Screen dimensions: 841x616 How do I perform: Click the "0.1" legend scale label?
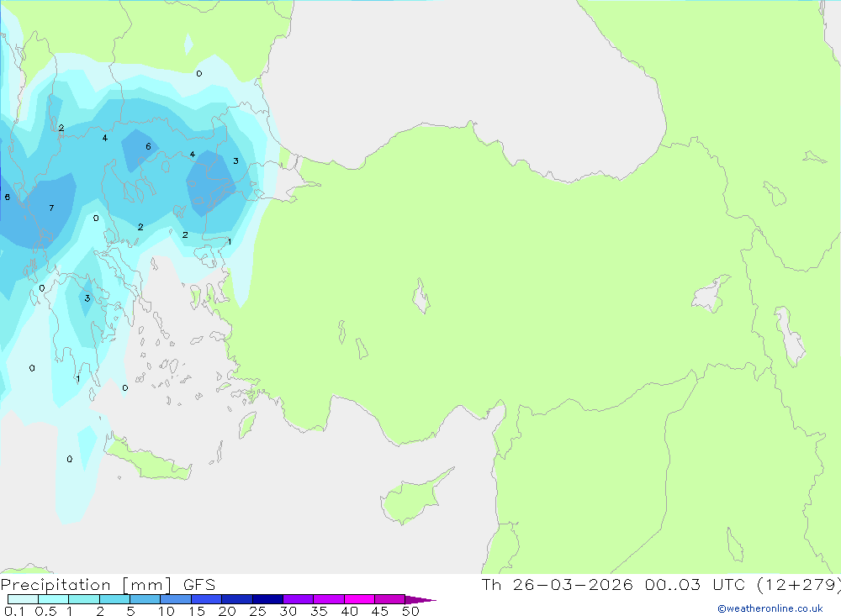pyautogui.click(x=14, y=611)
